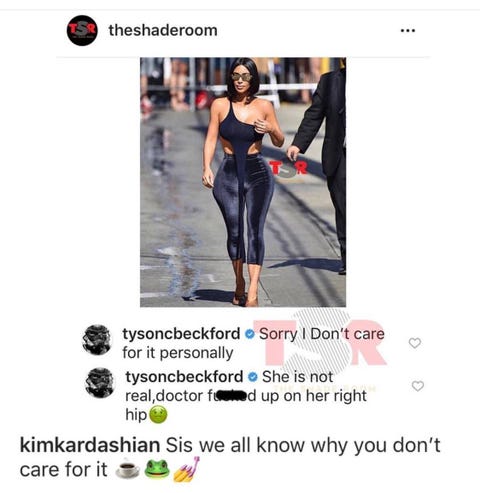
Task: Click the nauseated face emoji after 'hip'
Action: [158, 415]
